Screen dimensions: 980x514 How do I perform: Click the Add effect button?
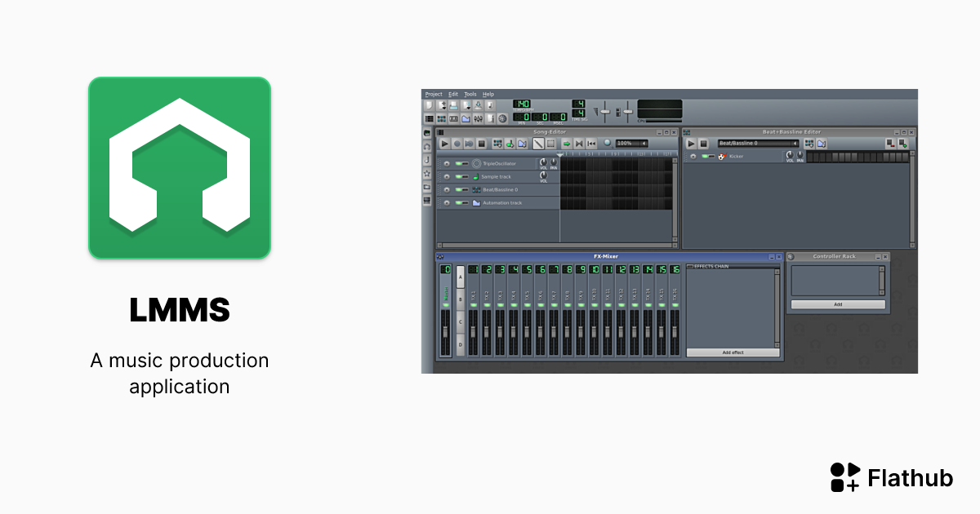click(733, 352)
